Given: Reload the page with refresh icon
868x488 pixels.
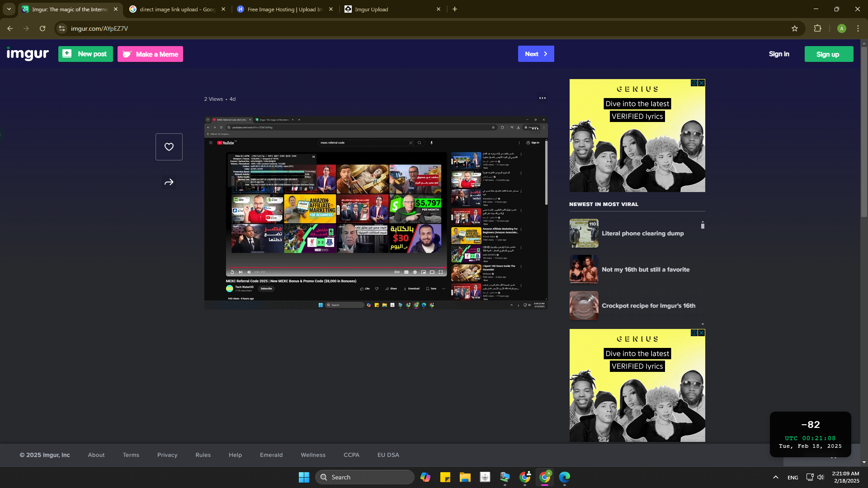Looking at the screenshot, I should (x=42, y=28).
